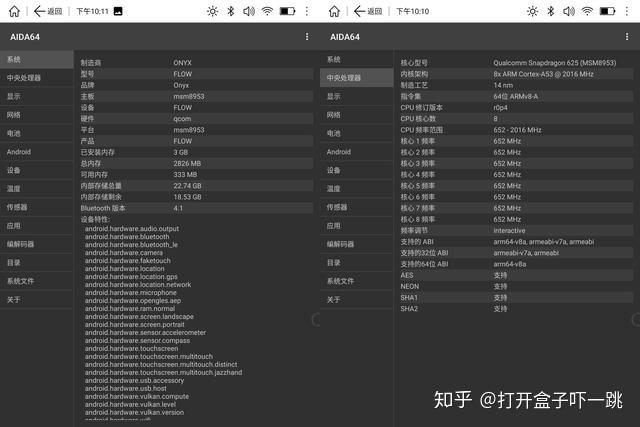Open Android in the right screen sidebar
640x427 pixels.
pyautogui.click(x=357, y=152)
